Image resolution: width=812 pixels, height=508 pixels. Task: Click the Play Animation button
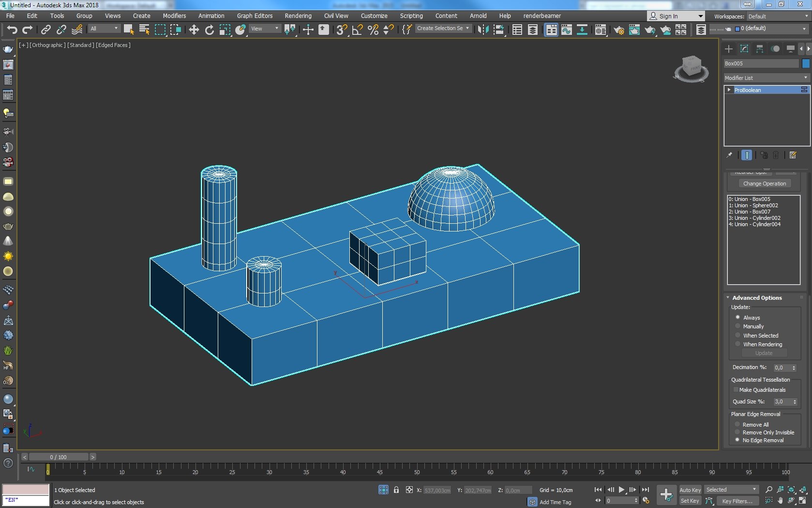[621, 490]
